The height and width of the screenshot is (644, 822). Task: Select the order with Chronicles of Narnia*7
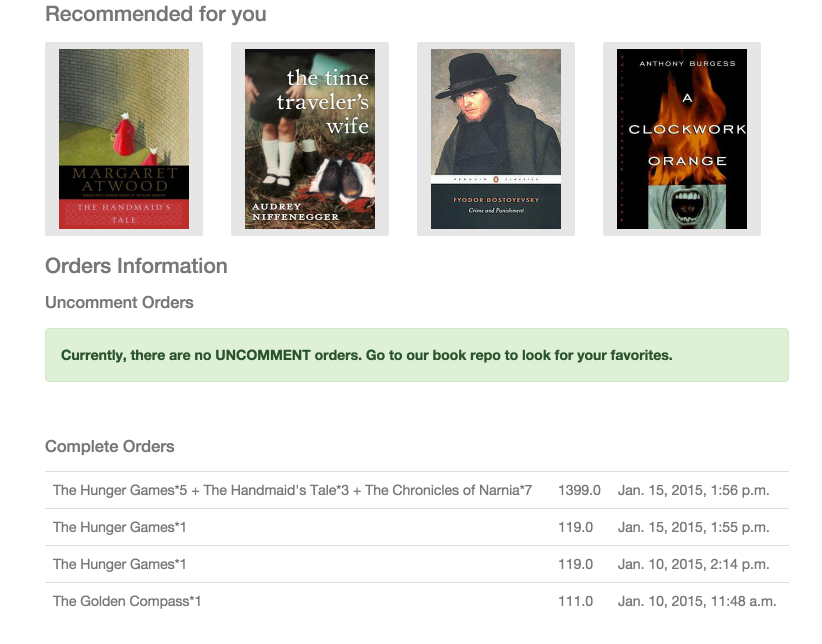[292, 490]
